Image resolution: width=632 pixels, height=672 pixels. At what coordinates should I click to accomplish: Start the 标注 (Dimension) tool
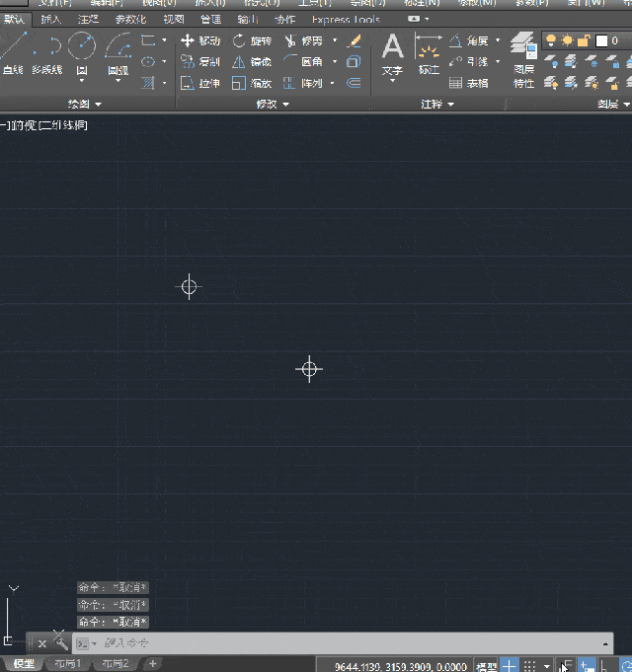pos(429,52)
